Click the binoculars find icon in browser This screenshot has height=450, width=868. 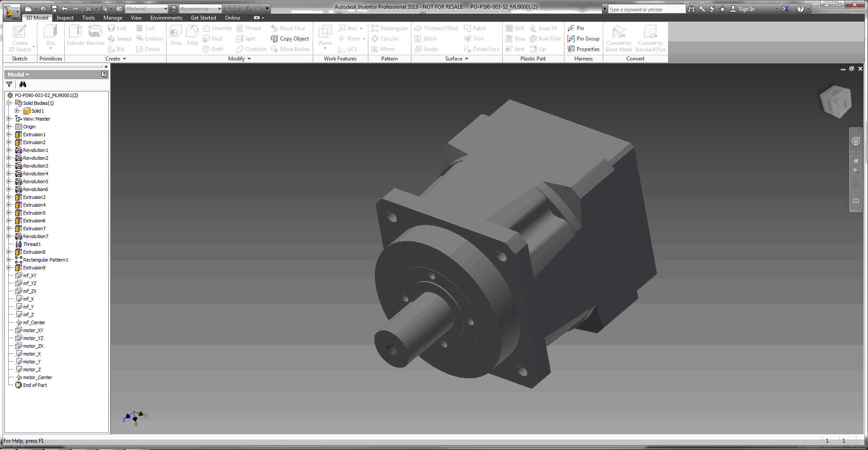(x=23, y=84)
